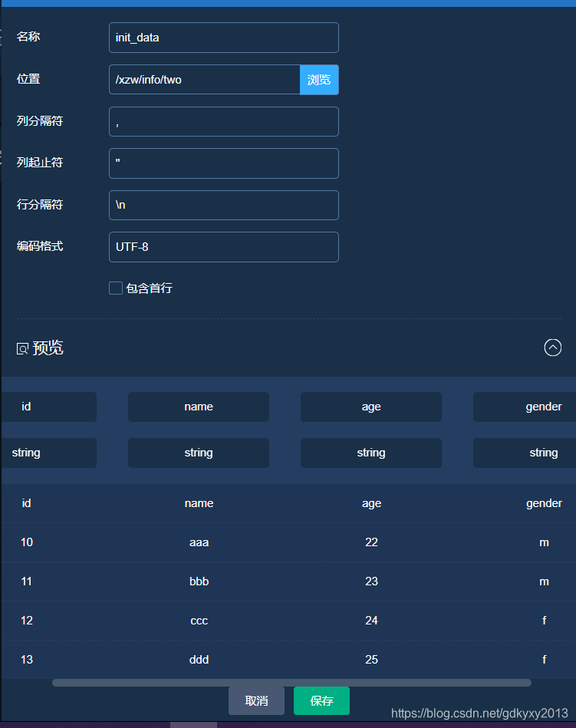Select the cell 'aaa' in preview
The height and width of the screenshot is (728, 576).
[199, 542]
